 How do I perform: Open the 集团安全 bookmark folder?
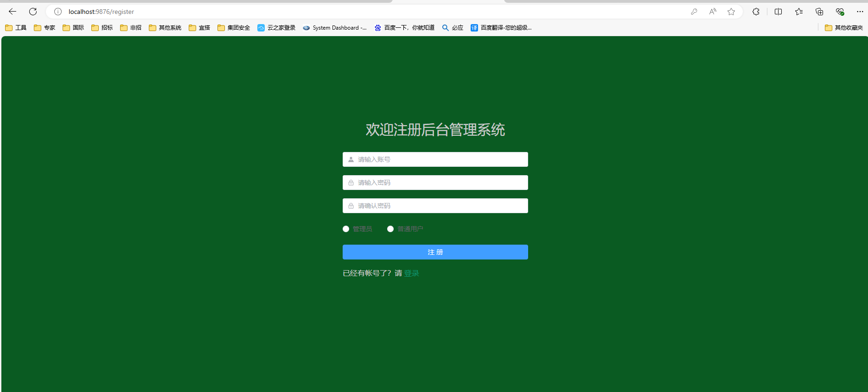pyautogui.click(x=234, y=28)
